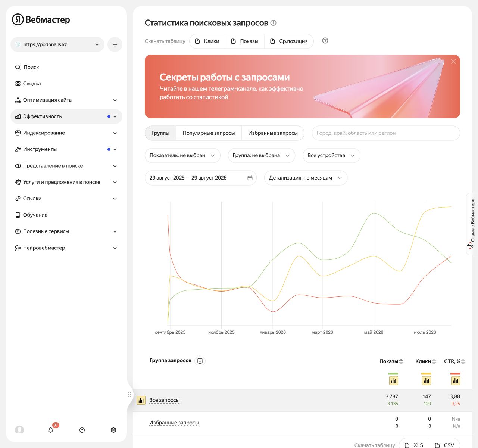
Task: Click the user avatar icon
Action: [x=19, y=430]
